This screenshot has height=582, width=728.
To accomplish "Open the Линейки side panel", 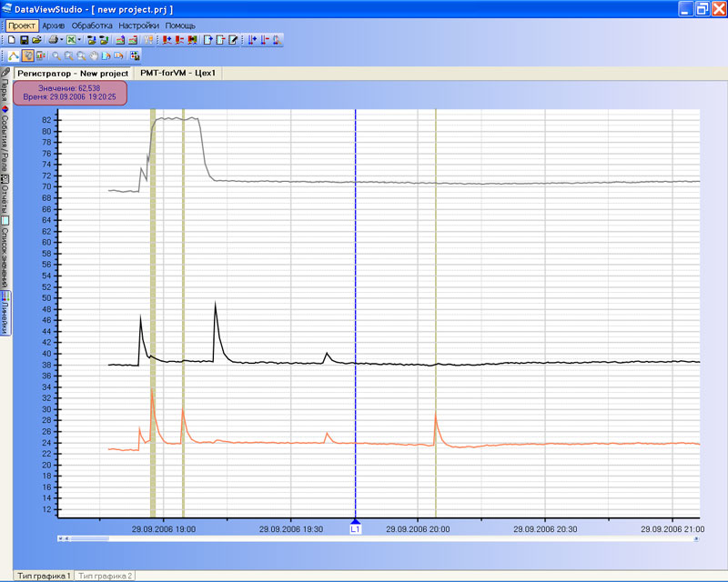I will click(5, 313).
